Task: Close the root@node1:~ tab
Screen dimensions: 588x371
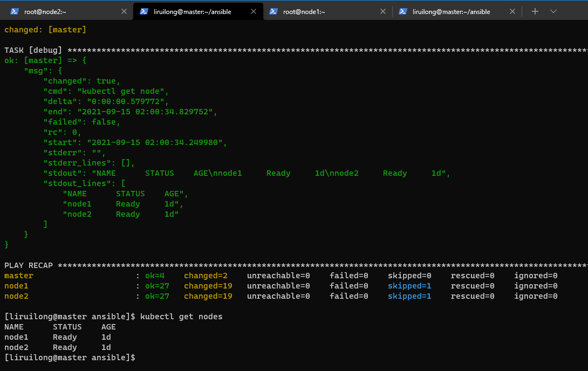Action: [383, 12]
